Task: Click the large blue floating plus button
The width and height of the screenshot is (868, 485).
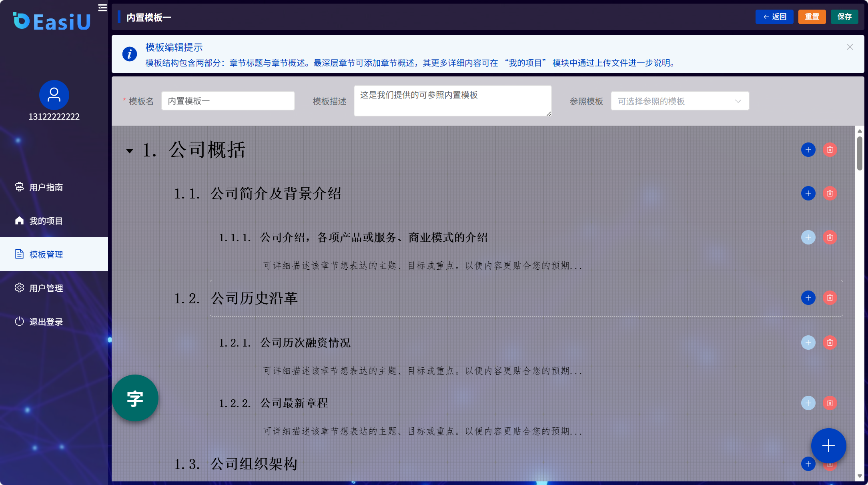Action: pyautogui.click(x=828, y=445)
